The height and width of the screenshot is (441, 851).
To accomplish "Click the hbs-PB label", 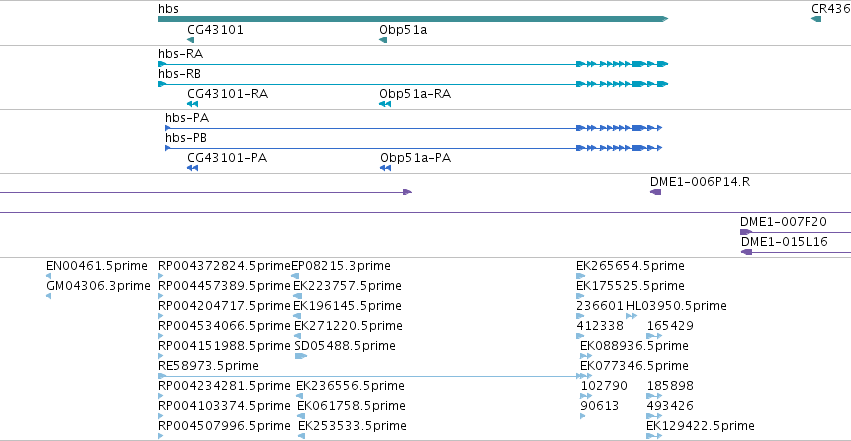I will pos(186,138).
